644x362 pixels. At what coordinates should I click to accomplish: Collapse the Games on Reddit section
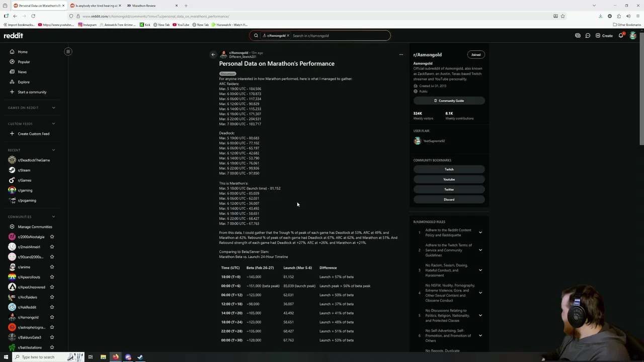coord(53,108)
